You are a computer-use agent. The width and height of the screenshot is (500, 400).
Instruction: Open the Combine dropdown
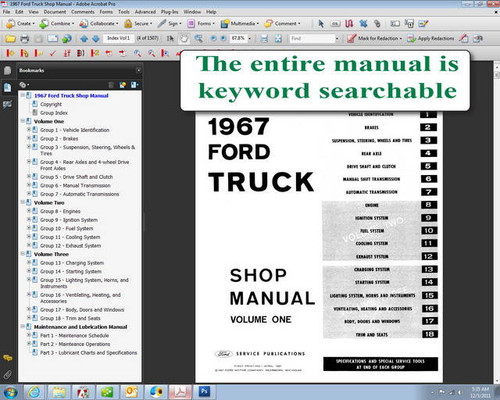[57, 24]
